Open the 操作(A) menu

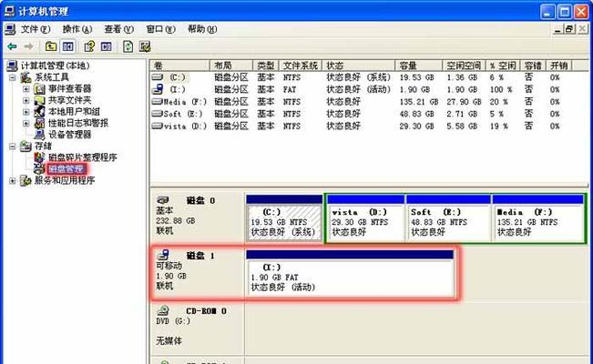(x=77, y=29)
